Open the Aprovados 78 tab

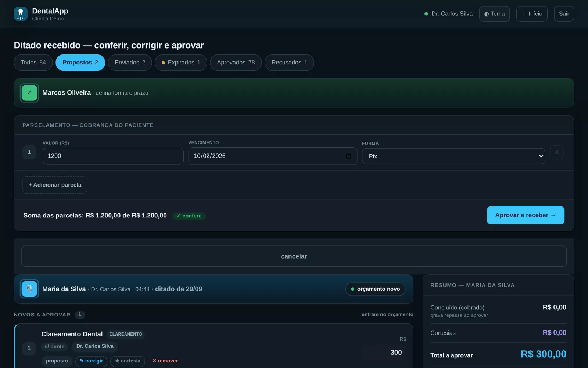tap(236, 63)
